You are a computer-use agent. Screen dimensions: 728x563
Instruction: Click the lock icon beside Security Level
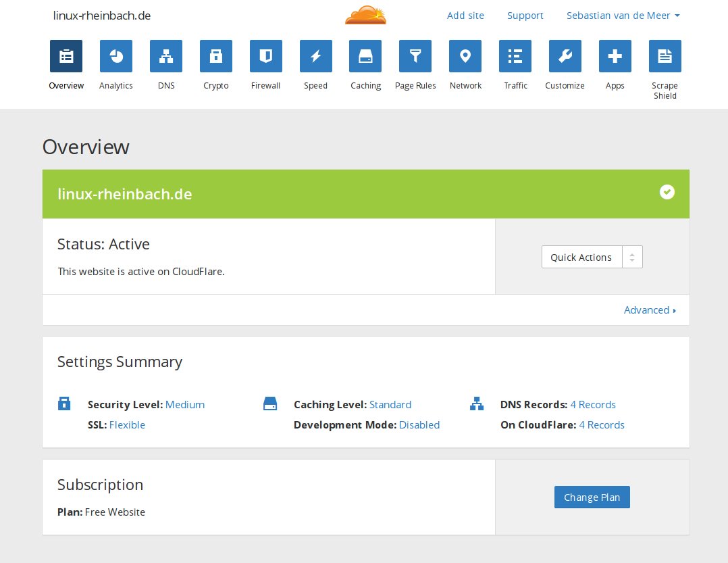point(64,403)
